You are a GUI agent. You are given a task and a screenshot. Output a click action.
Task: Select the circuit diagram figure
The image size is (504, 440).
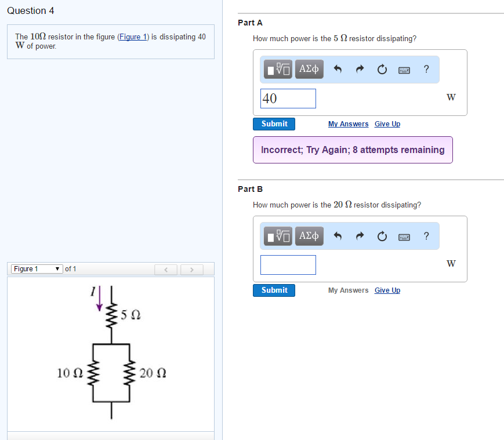click(x=111, y=352)
